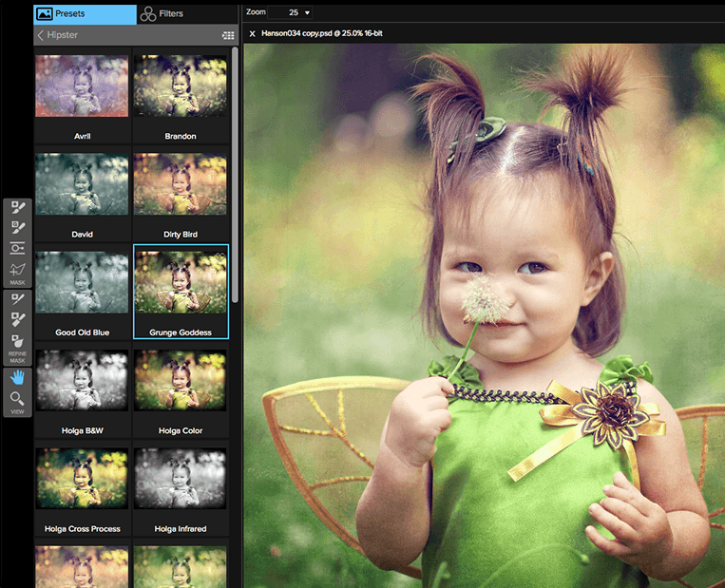Apply the Holga Infrared preset thumbnail
This screenshot has width=725, height=588.
(181, 479)
